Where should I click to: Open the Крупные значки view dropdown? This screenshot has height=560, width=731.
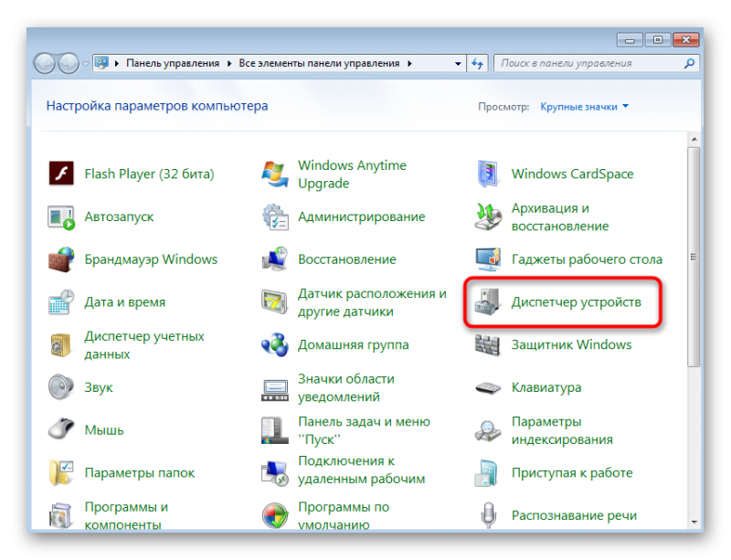(584, 107)
